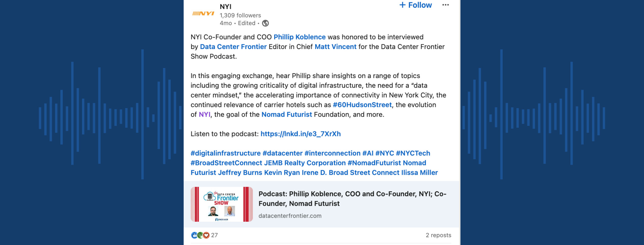Open the podcast article title
This screenshot has height=245, width=644.
352,199
